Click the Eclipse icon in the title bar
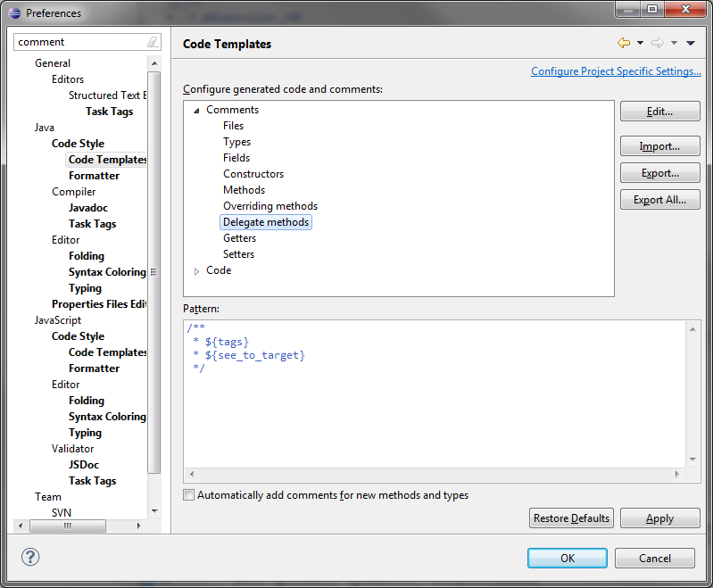 [x=14, y=12]
